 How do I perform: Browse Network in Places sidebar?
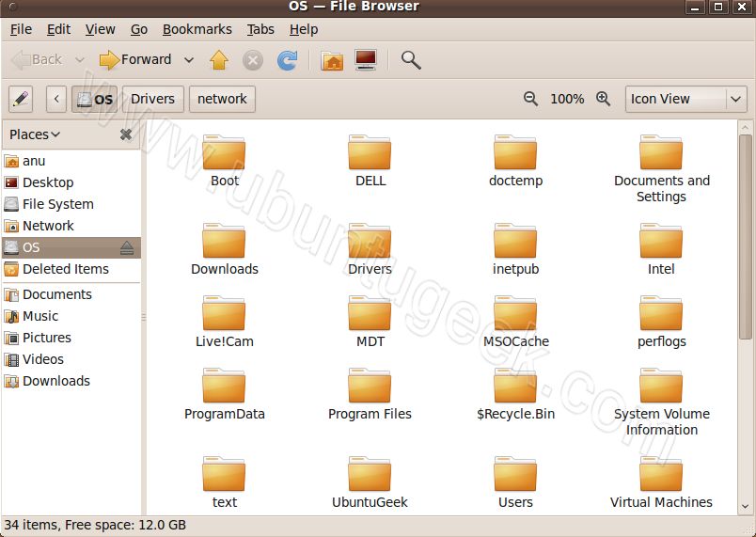coord(71,226)
